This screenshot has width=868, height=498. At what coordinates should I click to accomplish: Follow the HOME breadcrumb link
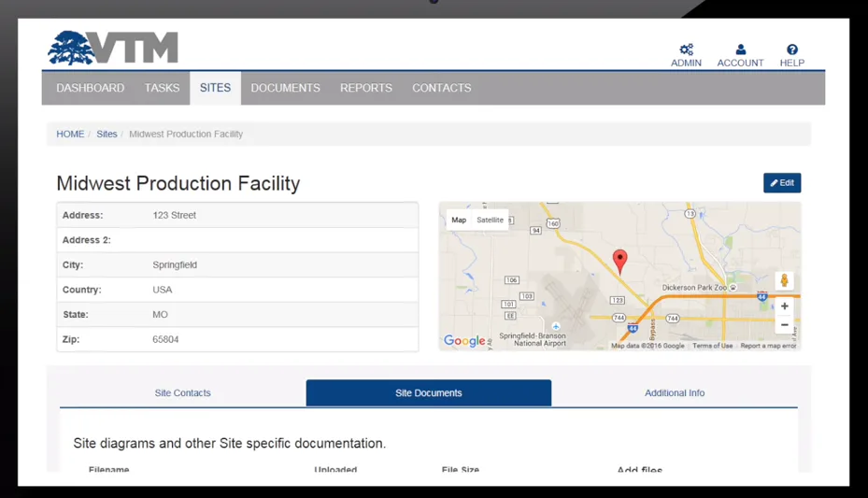pos(70,134)
